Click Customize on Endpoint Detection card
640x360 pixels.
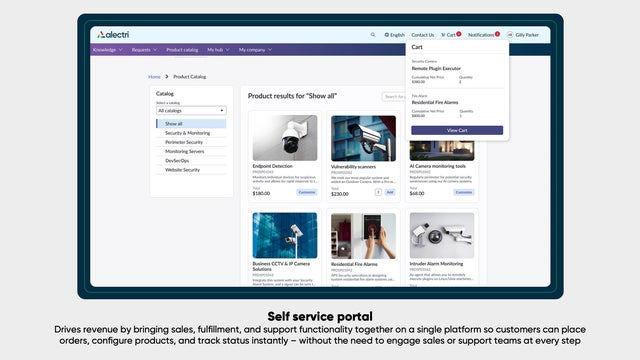coord(307,192)
